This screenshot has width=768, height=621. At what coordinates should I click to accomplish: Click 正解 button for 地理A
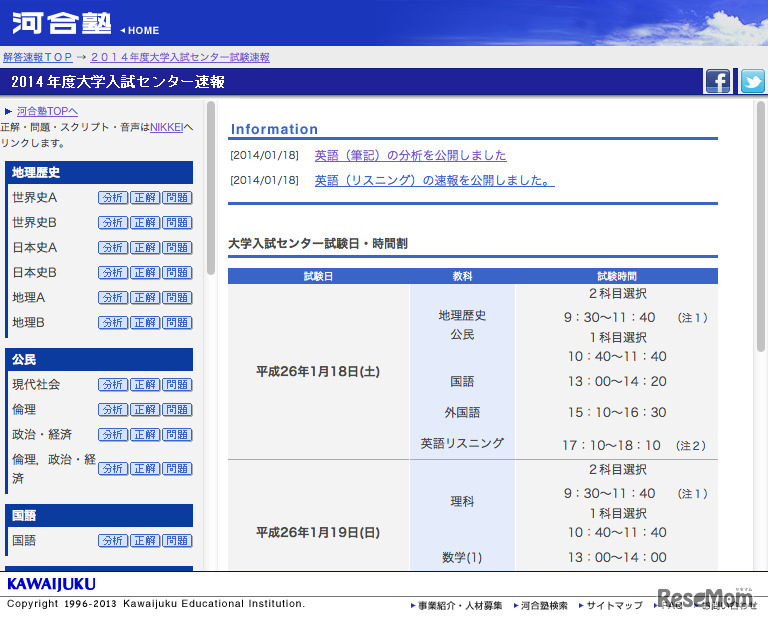click(x=145, y=297)
